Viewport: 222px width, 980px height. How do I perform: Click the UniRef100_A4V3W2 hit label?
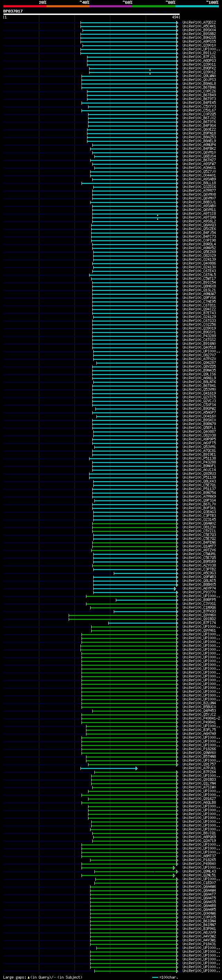[199, 936]
